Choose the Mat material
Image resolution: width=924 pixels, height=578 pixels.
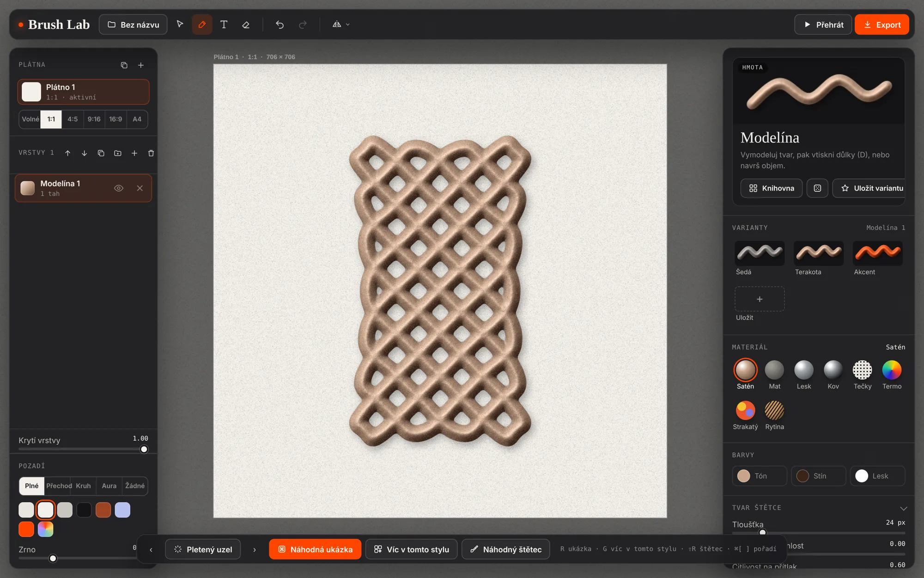[774, 375]
